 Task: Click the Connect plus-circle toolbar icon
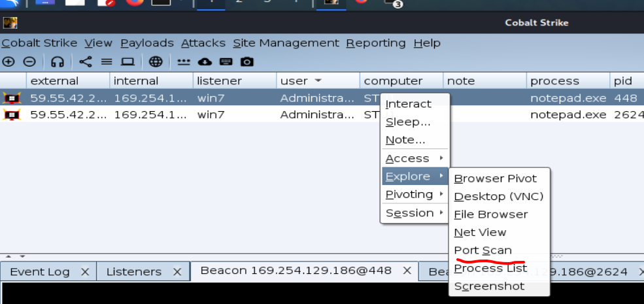pyautogui.click(x=8, y=62)
